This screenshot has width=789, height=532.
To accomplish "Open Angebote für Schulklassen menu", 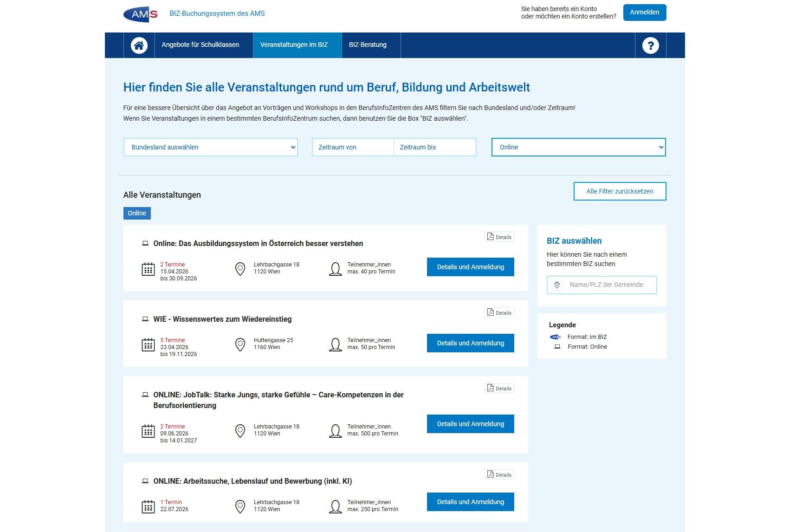I will [x=200, y=45].
